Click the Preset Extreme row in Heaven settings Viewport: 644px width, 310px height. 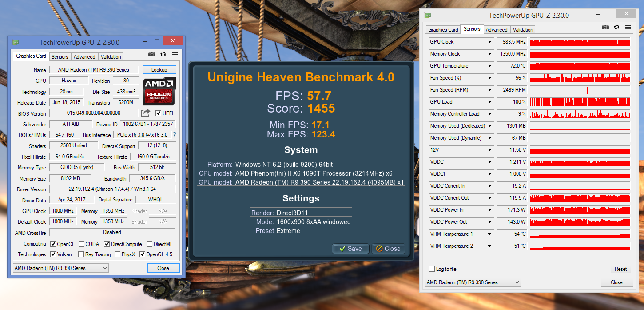(301, 230)
